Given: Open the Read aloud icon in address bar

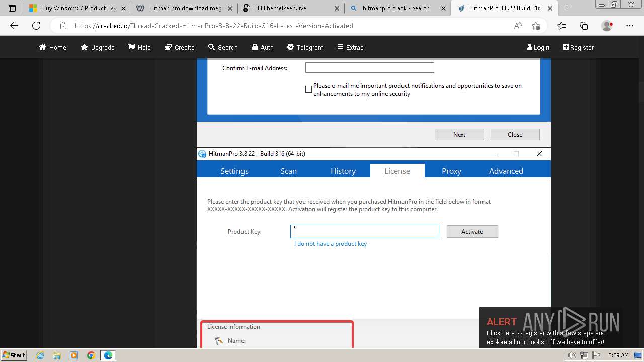Looking at the screenshot, I should [518, 26].
